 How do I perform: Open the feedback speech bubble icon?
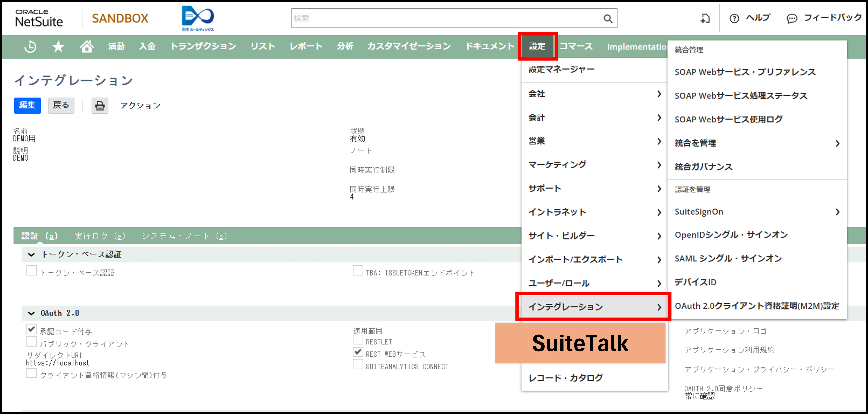click(x=792, y=19)
